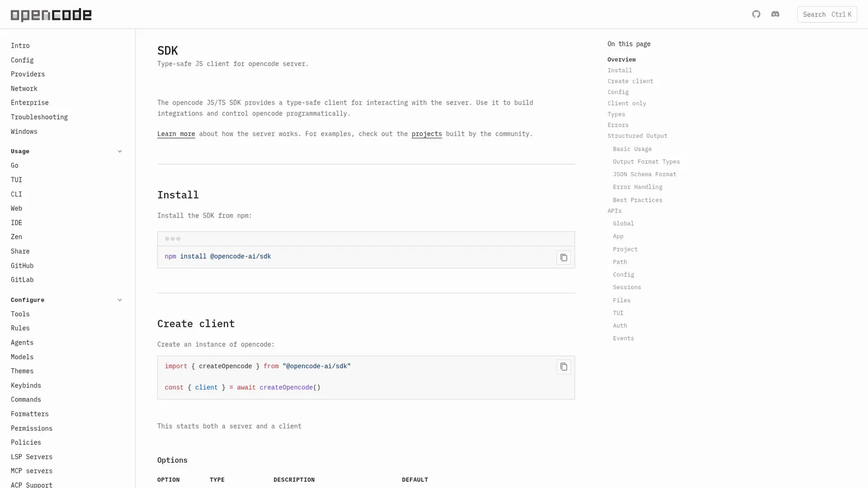This screenshot has width=868, height=488.
Task: Follow the 'Learn more' link
Action: pos(176,134)
